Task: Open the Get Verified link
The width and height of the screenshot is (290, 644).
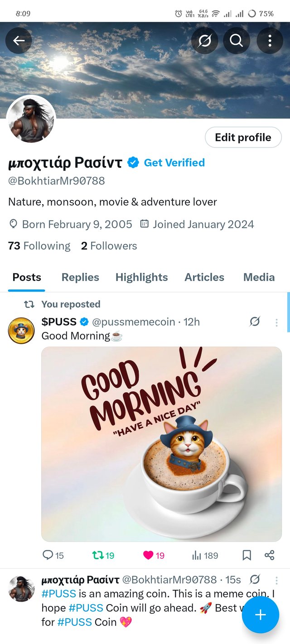Action: click(x=174, y=163)
